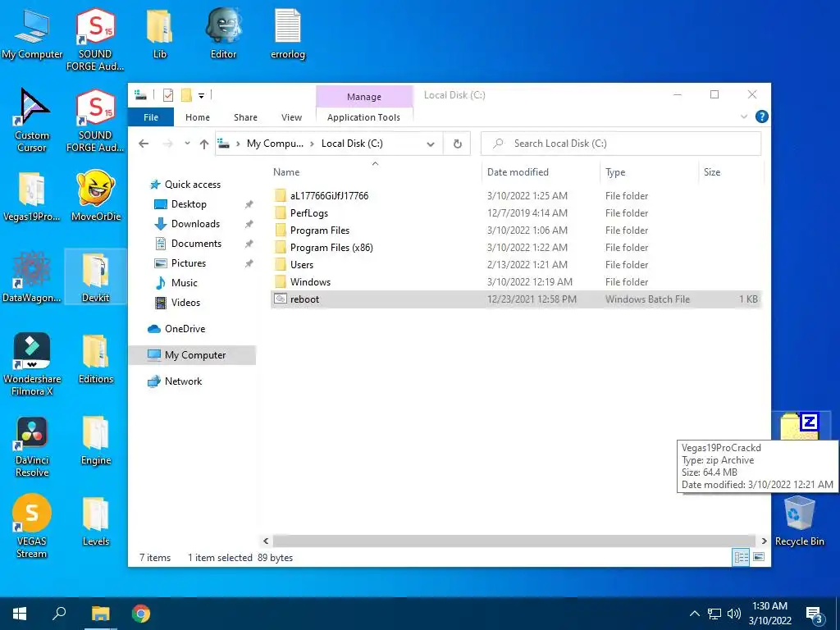Open the Editions folder

click(x=96, y=359)
